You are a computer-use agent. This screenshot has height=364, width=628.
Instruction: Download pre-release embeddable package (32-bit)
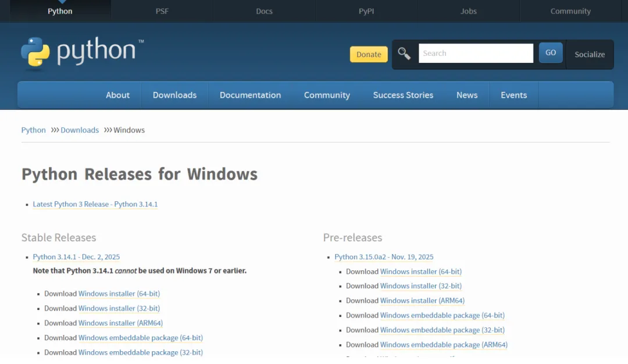coord(442,330)
